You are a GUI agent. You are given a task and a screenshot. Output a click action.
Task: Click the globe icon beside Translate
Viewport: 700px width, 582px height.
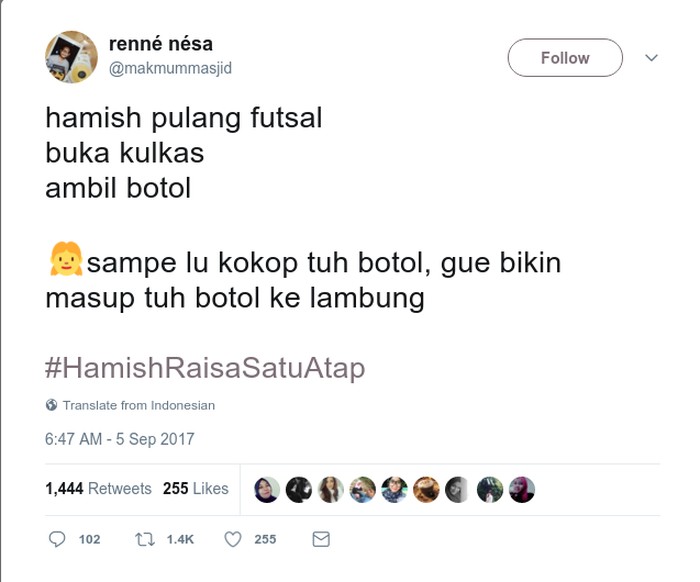[x=51, y=405]
